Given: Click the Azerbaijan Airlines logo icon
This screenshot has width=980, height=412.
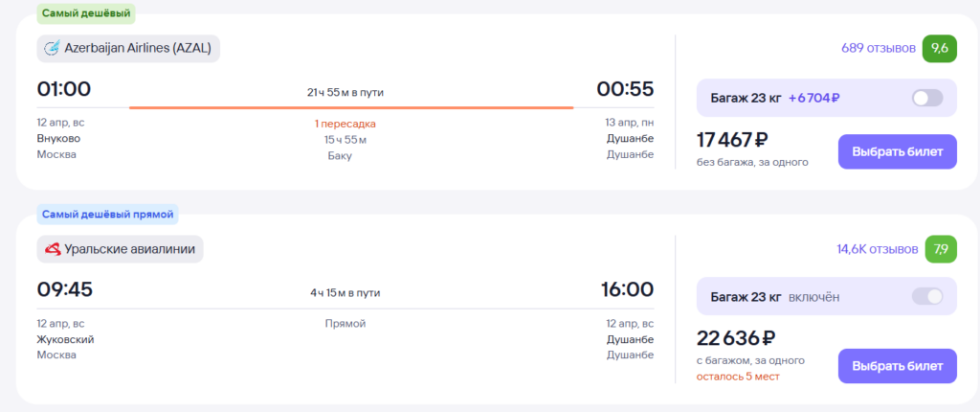Looking at the screenshot, I should tap(52, 48).
